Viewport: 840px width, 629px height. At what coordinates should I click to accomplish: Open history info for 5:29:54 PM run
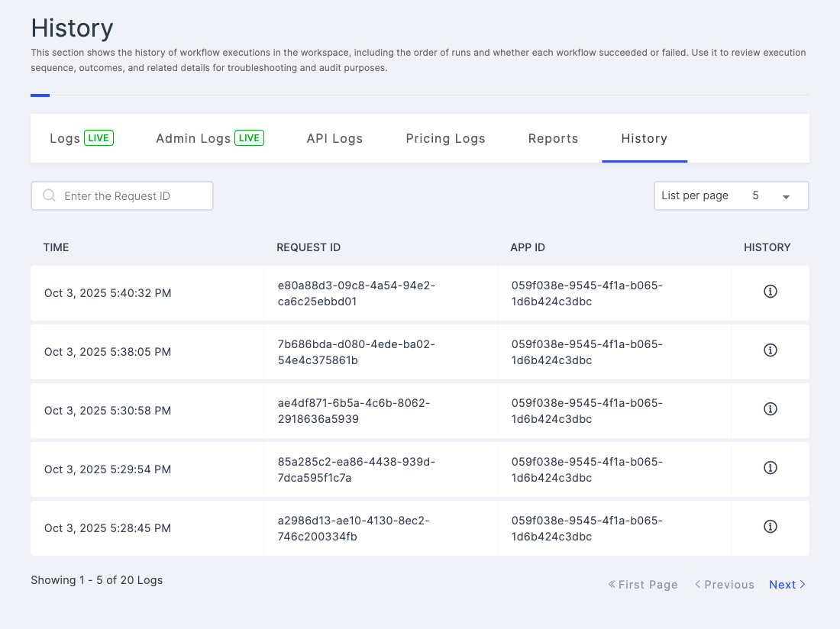pos(770,468)
